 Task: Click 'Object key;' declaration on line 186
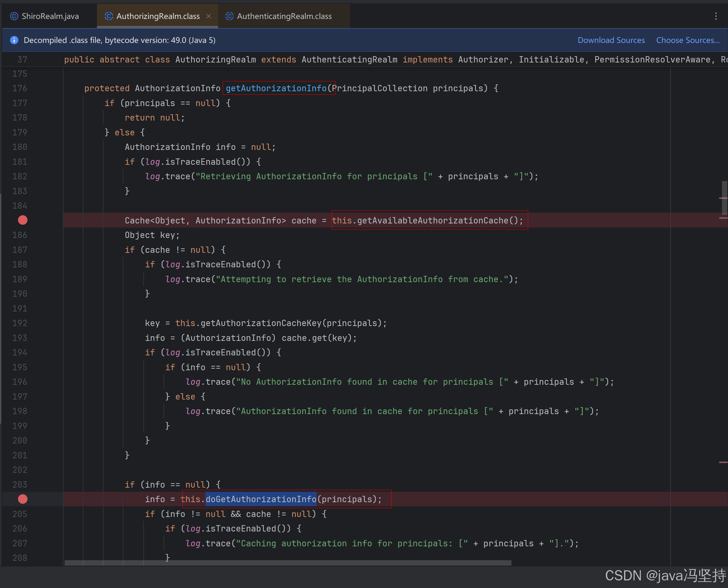152,235
